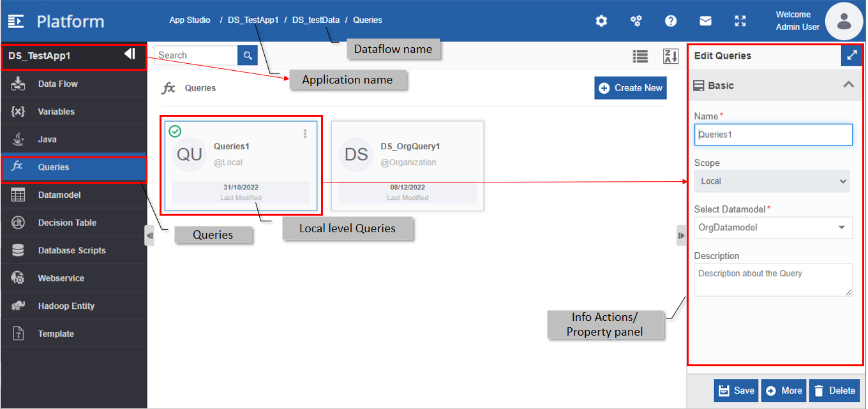This screenshot has width=868, height=409.
Task: Click the Queries1 card title
Action: (x=232, y=146)
